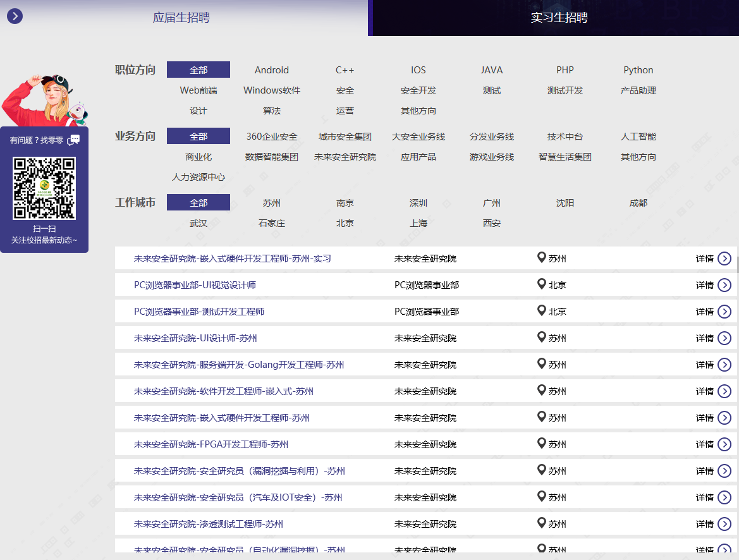Select 苏州 under 工作城市 filter
739x560 pixels.
point(272,203)
